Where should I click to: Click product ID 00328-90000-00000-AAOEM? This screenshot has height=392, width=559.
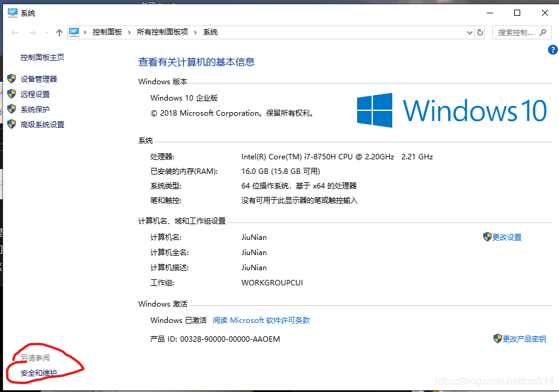[230, 339]
